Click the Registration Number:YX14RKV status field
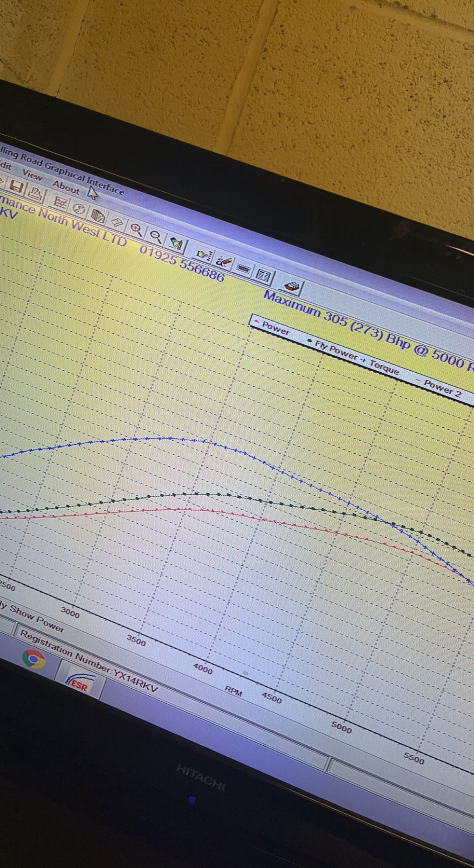This screenshot has height=868, width=474. tap(89, 662)
